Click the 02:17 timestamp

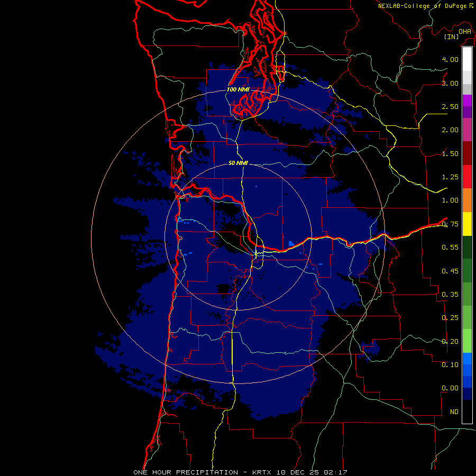coord(335,472)
